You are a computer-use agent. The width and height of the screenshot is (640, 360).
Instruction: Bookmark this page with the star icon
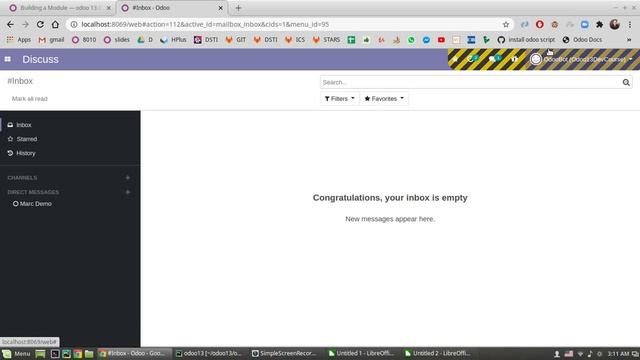[506, 24]
